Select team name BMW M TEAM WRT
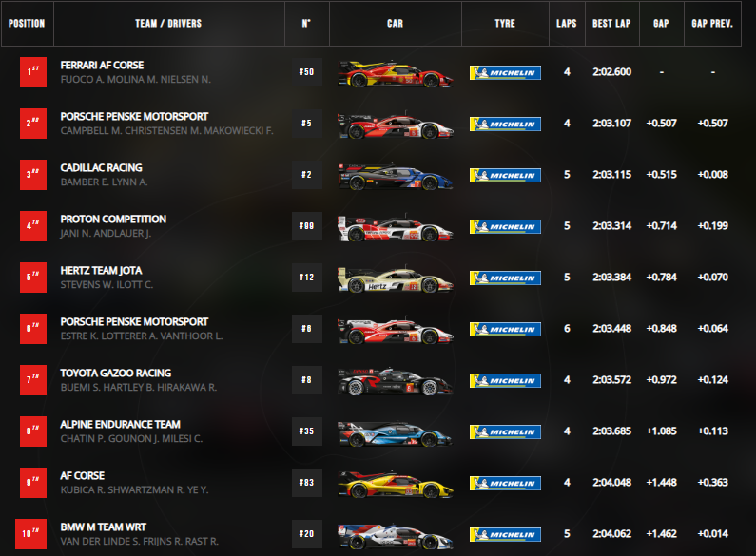756x556 pixels. (104, 527)
